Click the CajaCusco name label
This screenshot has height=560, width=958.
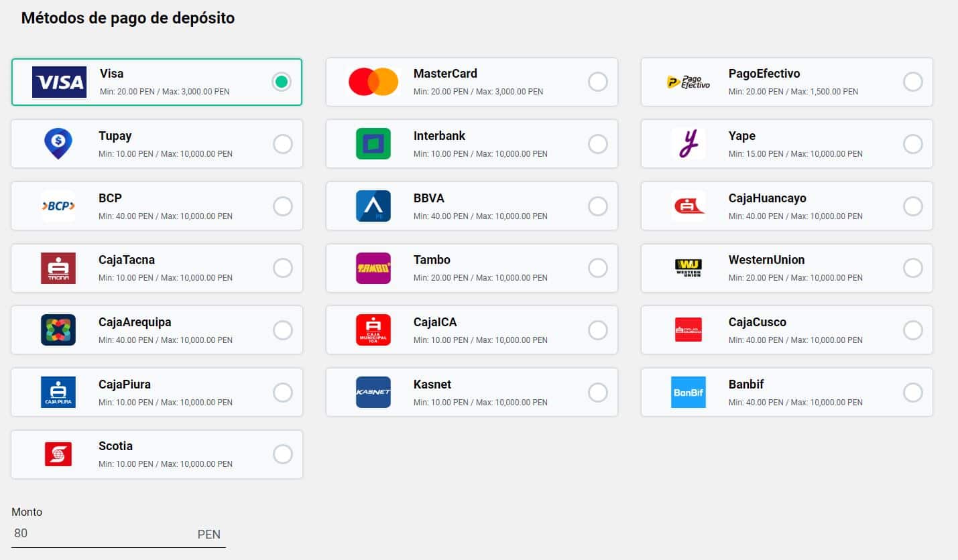coord(758,322)
